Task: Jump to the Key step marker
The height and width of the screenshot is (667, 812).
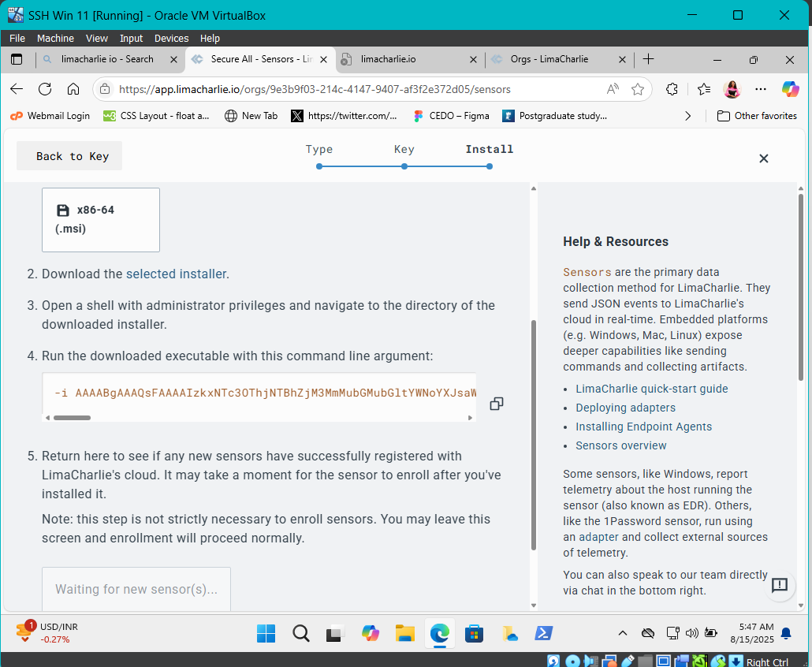Action: pos(404,166)
